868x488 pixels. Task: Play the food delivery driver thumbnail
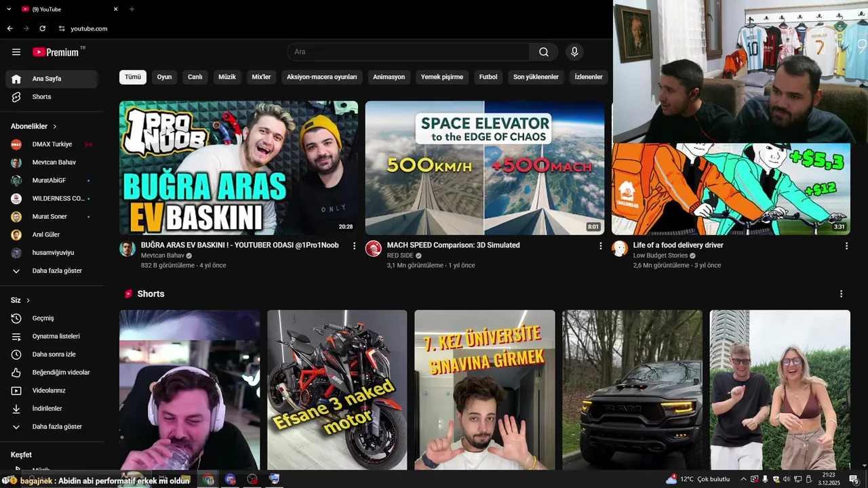731,189
